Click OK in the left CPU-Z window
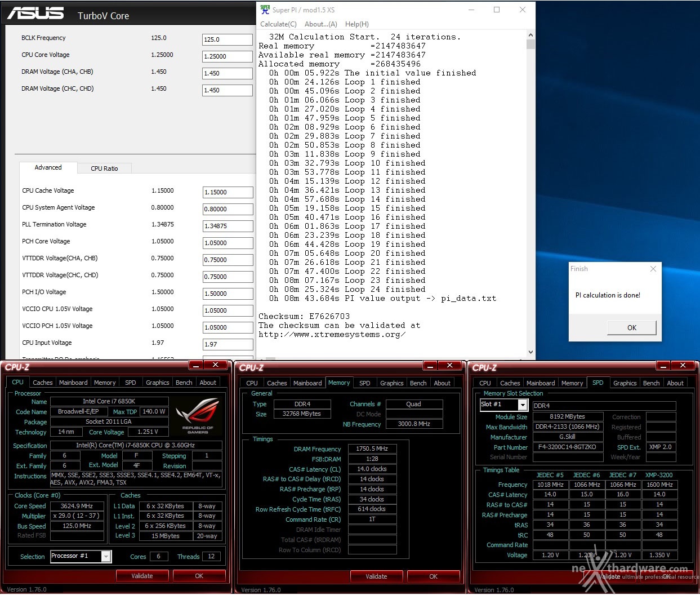This screenshot has height=595, width=700. point(199,576)
